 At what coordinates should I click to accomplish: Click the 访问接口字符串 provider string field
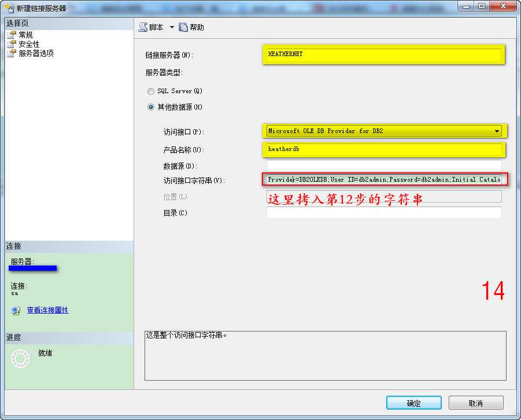click(x=384, y=179)
